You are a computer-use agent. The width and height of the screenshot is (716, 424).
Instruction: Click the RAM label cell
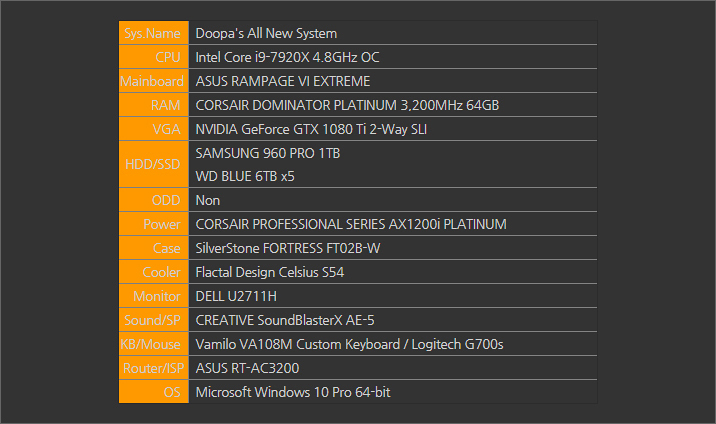[x=153, y=105]
